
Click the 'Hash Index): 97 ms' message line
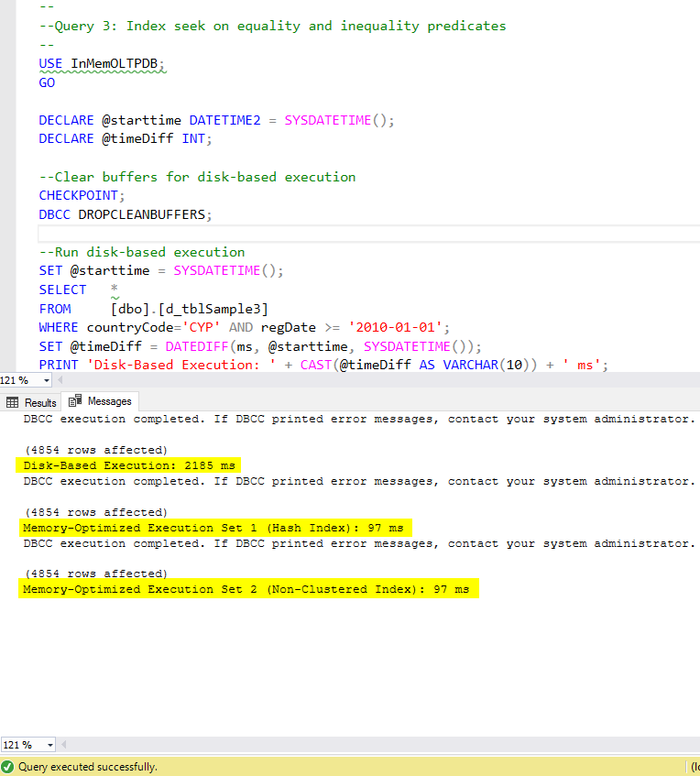coord(215,528)
